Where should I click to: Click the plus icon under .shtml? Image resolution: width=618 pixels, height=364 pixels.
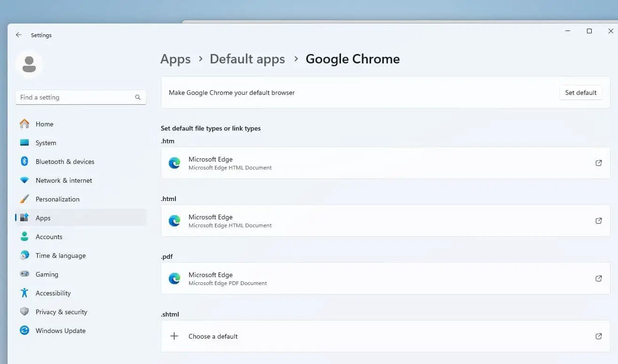point(174,336)
